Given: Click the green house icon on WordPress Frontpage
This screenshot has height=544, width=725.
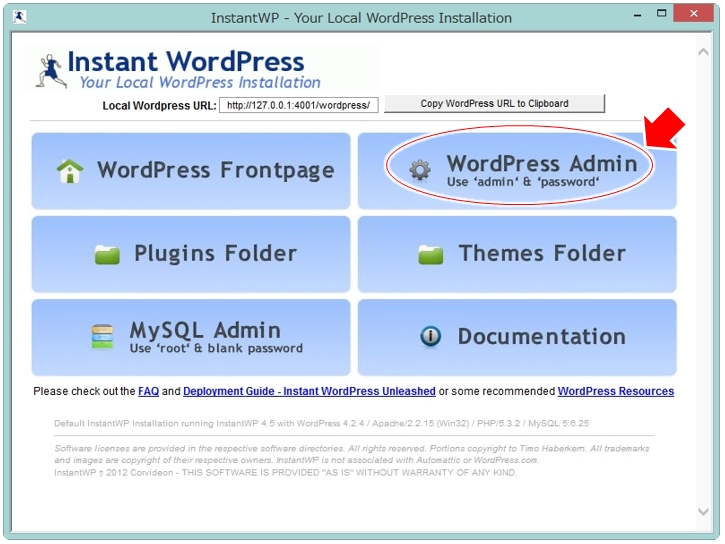Looking at the screenshot, I should pos(70,171).
